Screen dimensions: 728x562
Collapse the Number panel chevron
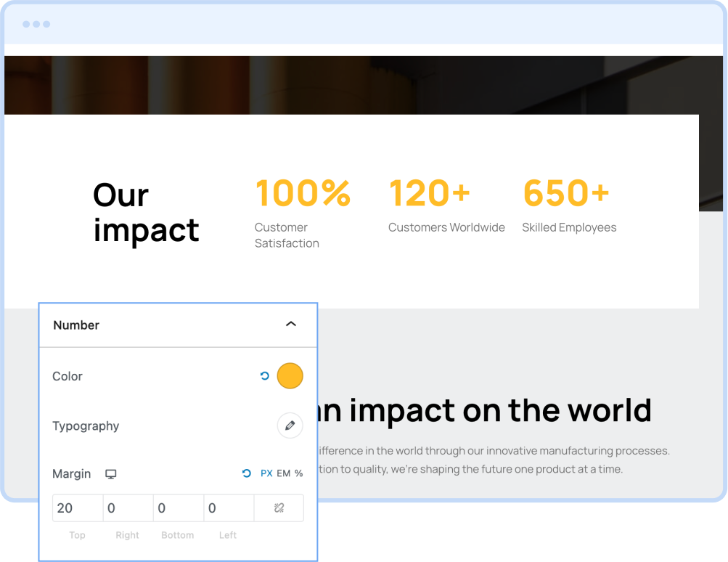(x=290, y=324)
